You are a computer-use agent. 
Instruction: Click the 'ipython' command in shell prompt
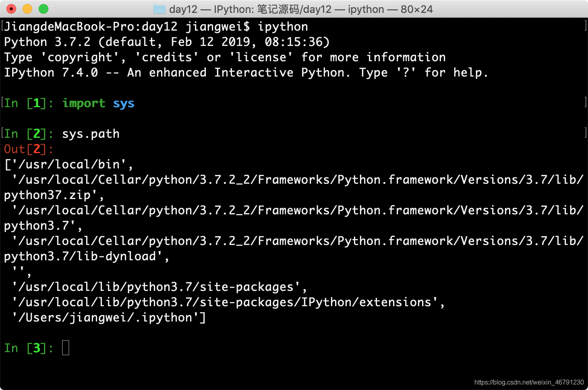point(283,27)
